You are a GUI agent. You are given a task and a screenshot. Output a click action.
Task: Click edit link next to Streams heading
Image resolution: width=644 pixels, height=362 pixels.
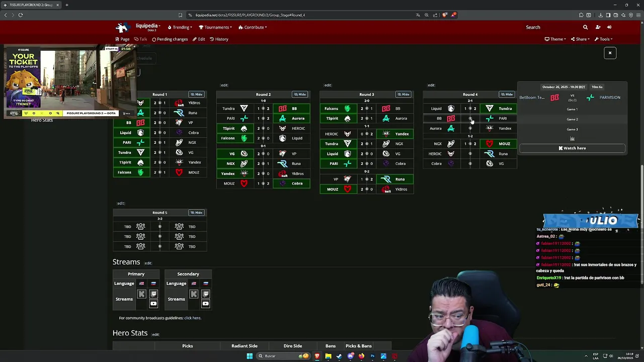click(148, 263)
